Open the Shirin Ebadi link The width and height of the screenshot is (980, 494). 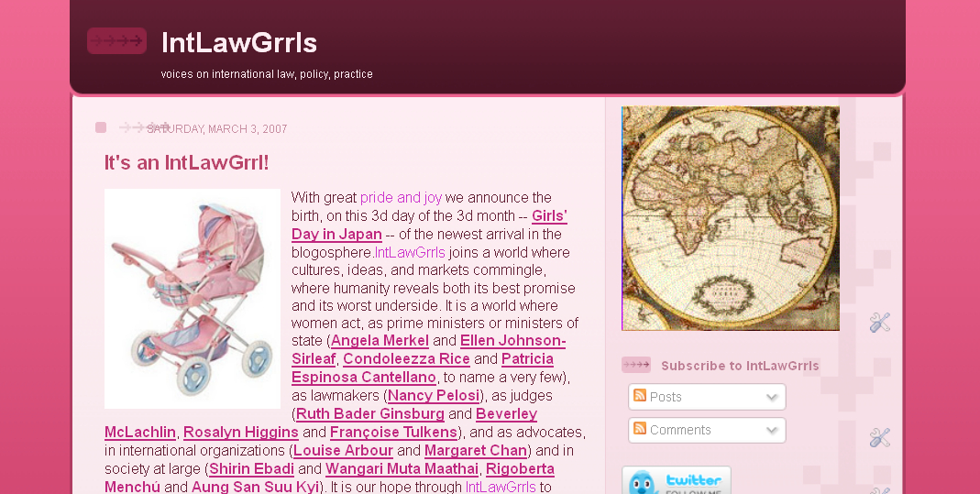coord(251,469)
